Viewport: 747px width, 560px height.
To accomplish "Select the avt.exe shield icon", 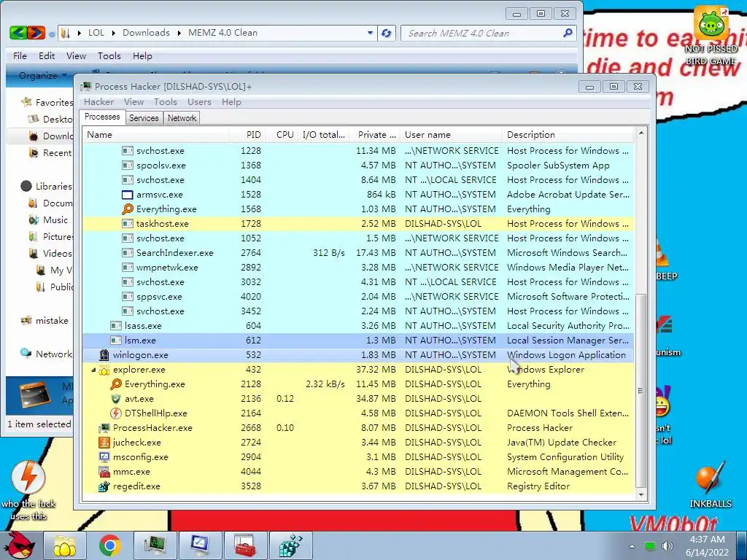I will coord(116,399).
